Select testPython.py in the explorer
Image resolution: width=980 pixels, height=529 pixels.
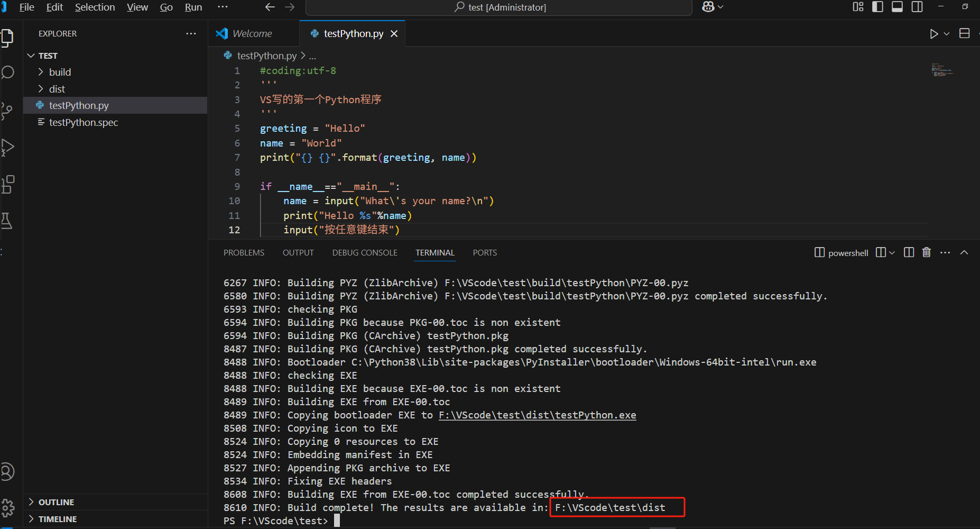tap(116, 105)
